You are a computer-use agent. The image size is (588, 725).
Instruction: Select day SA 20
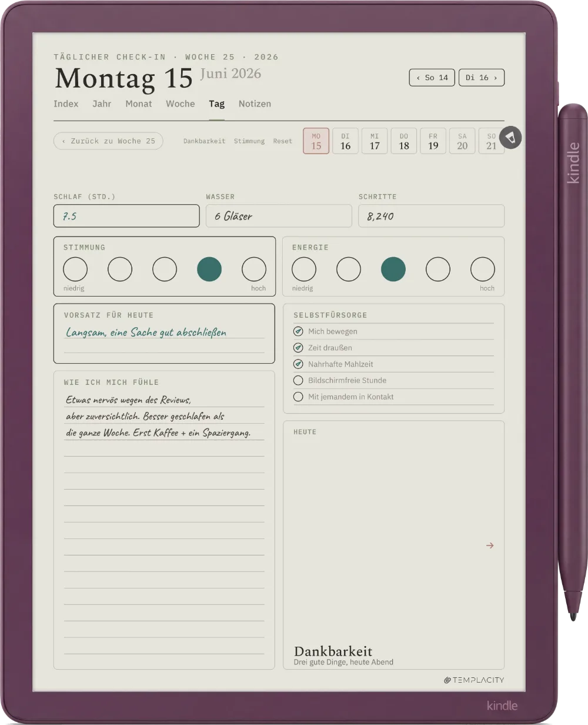462,141
